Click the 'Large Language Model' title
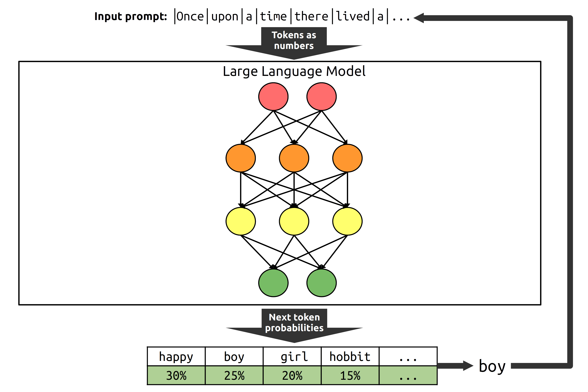 (294, 71)
